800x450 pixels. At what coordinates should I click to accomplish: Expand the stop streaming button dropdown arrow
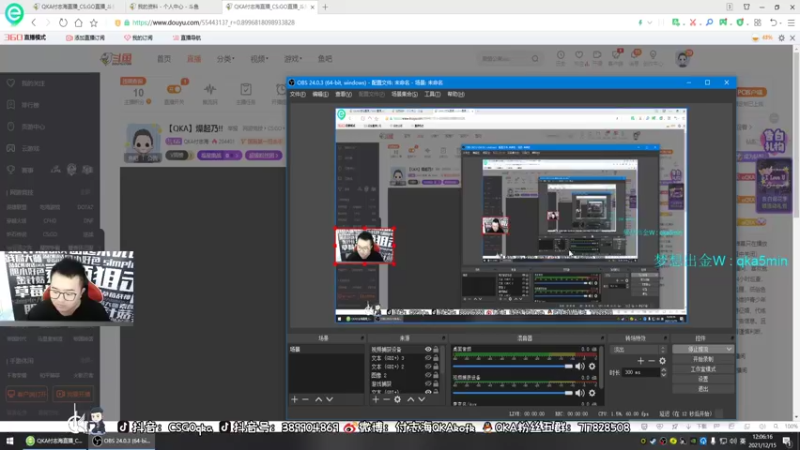729,349
